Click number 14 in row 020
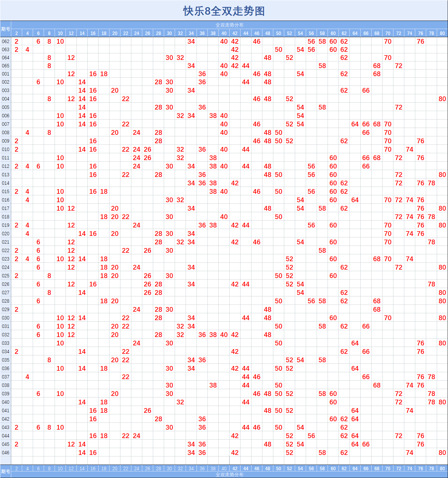The image size is (448, 478). (x=82, y=234)
